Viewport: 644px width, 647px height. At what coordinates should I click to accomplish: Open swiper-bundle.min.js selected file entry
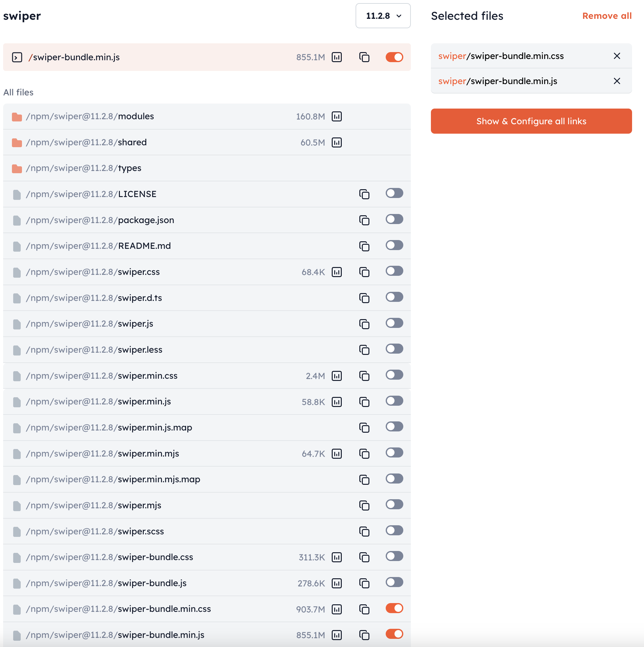point(498,81)
